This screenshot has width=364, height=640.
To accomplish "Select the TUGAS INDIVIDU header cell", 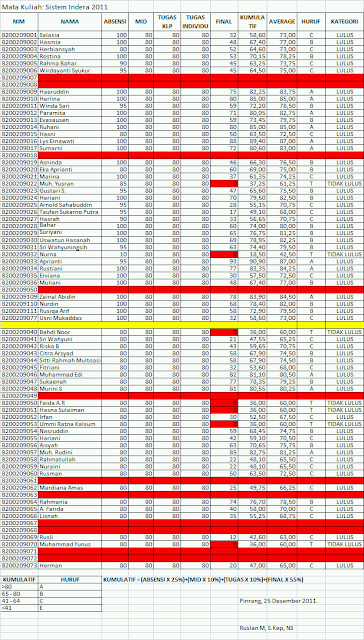I will coord(195,22).
